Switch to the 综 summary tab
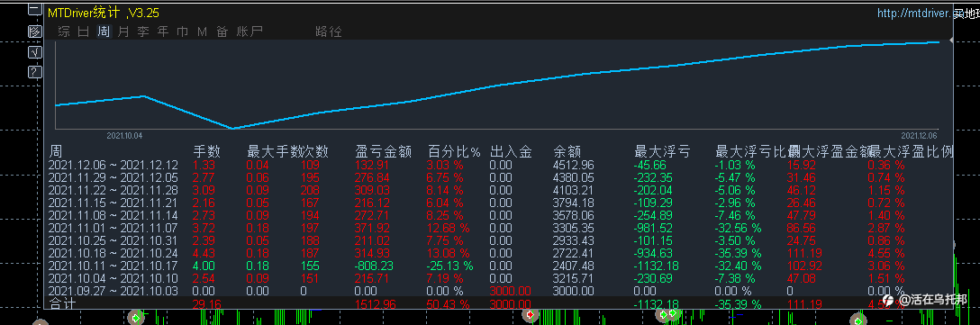Viewport: 980px width, 325px height. click(x=63, y=32)
